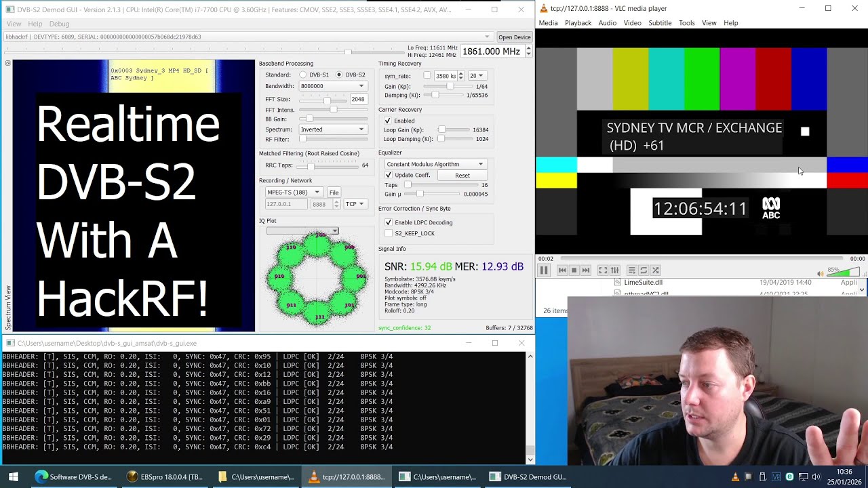Open VLC Subtitle menu
This screenshot has height=488, width=868.
660,23
